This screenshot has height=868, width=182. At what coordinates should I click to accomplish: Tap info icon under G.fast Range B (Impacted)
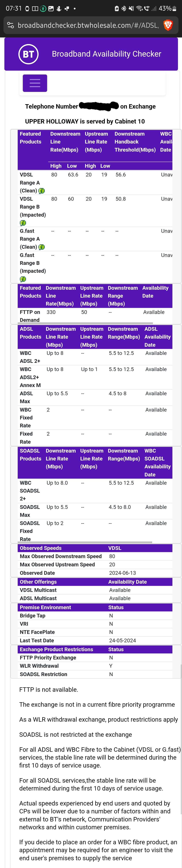23,279
